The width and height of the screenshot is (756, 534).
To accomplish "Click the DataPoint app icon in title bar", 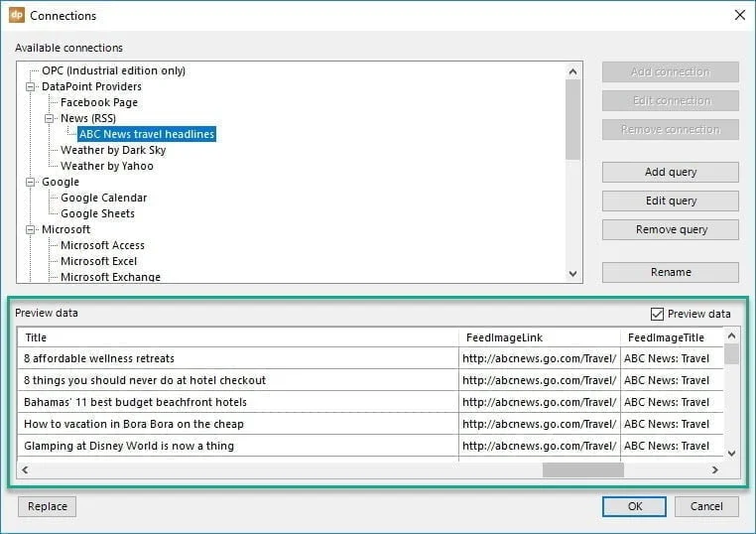I will 17,15.
